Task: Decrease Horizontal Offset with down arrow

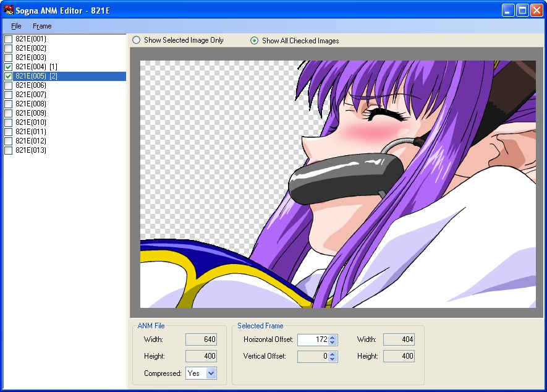Action: click(x=333, y=343)
